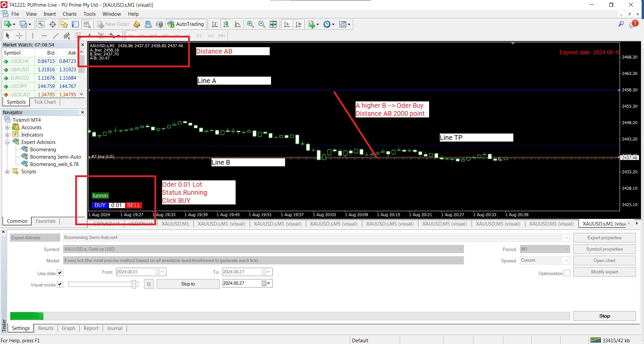644x344 pixels.
Task: Switch chart to line chart icon
Action: tap(237, 24)
